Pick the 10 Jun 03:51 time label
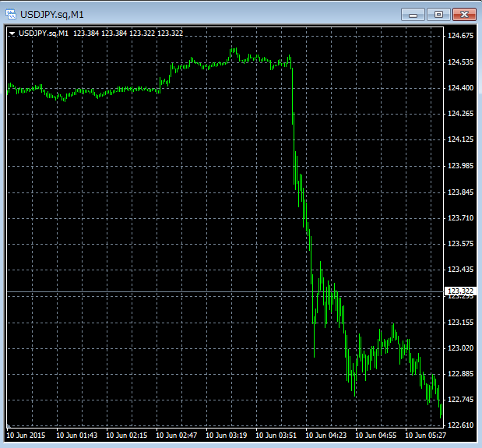Screen dimensions: 482x448 point(277,436)
